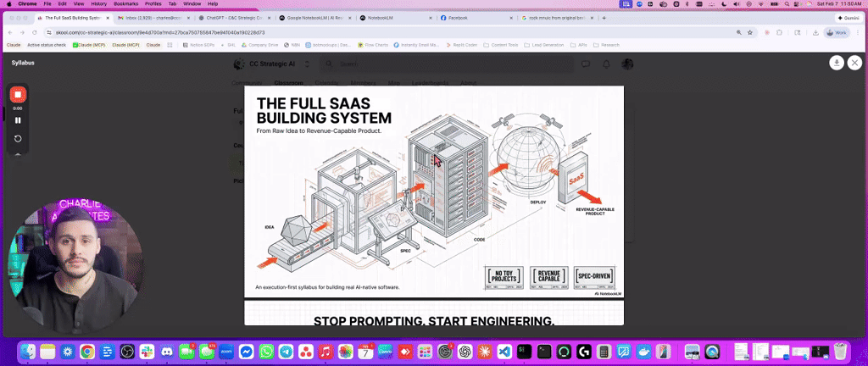Image resolution: width=868 pixels, height=366 pixels.
Task: Stop the screen recording with the red button
Action: (x=18, y=95)
